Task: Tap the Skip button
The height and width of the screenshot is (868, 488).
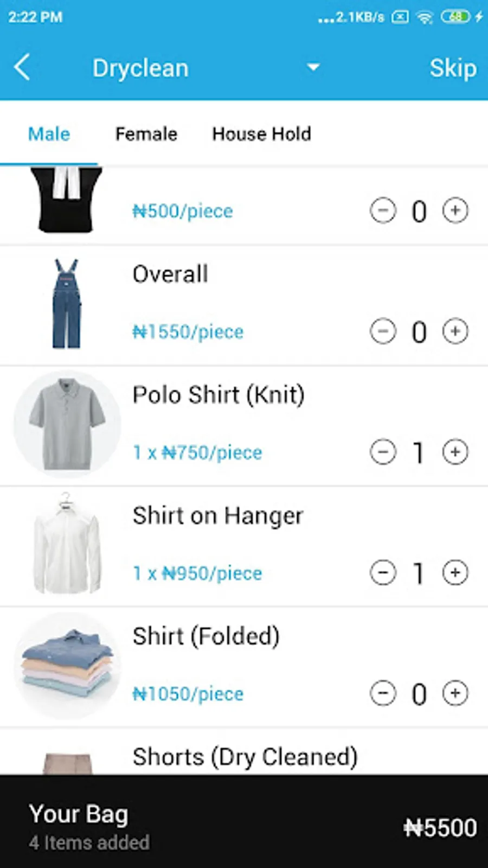Action: click(x=453, y=68)
